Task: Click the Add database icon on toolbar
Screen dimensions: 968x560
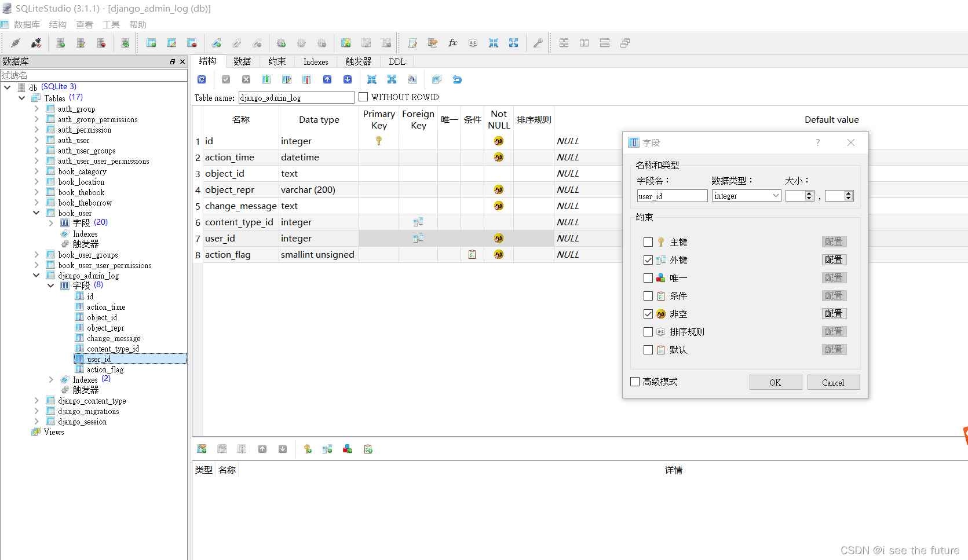Action: (x=60, y=43)
